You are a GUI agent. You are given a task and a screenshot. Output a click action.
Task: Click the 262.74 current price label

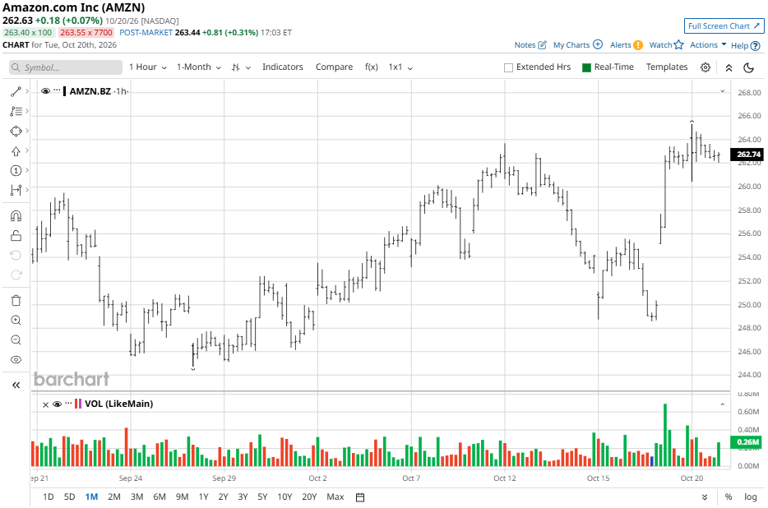click(747, 154)
